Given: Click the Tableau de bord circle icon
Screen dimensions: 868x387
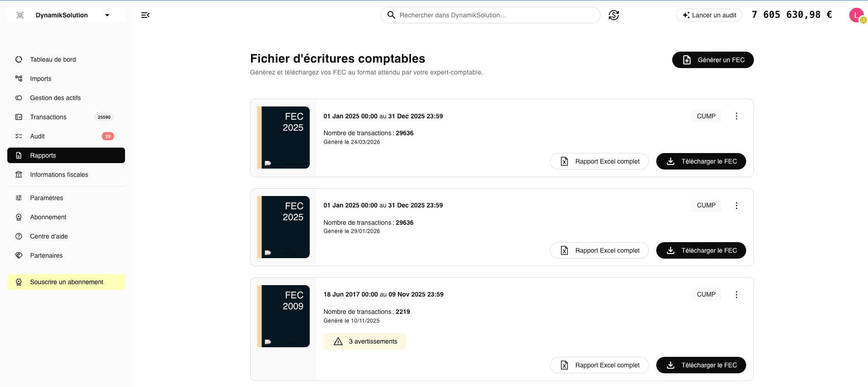Looking at the screenshot, I should [x=19, y=59].
